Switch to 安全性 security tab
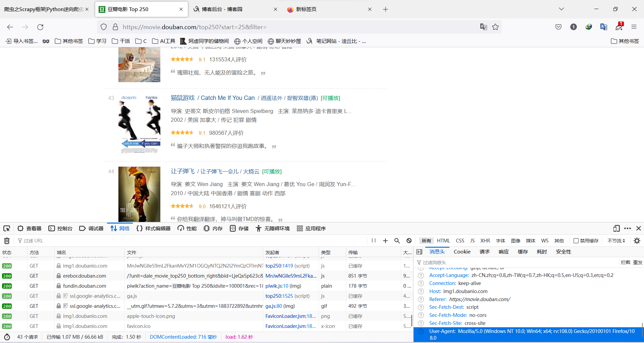 click(563, 252)
